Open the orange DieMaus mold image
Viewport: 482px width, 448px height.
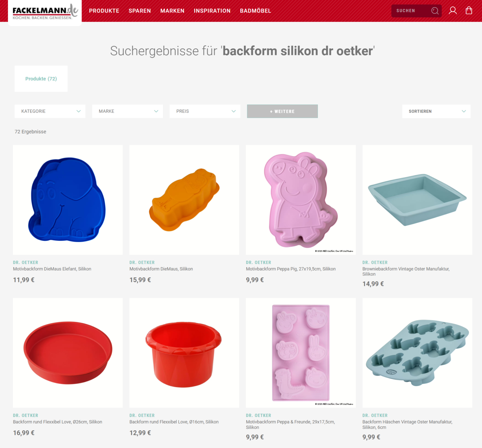click(184, 200)
